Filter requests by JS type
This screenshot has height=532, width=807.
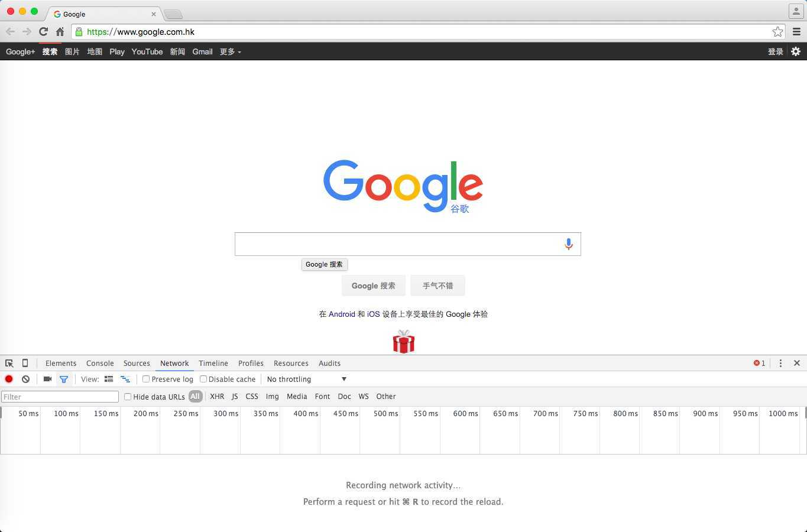(235, 397)
